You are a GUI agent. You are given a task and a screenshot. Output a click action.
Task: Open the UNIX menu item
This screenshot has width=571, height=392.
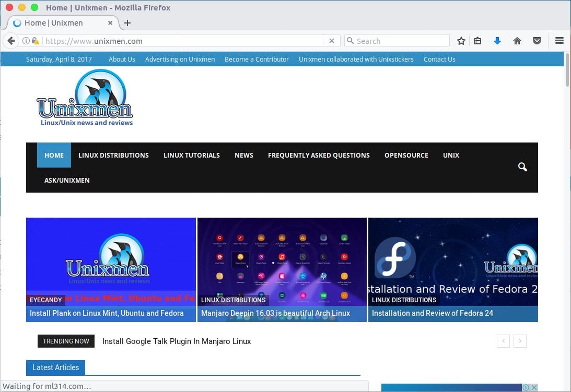click(451, 155)
